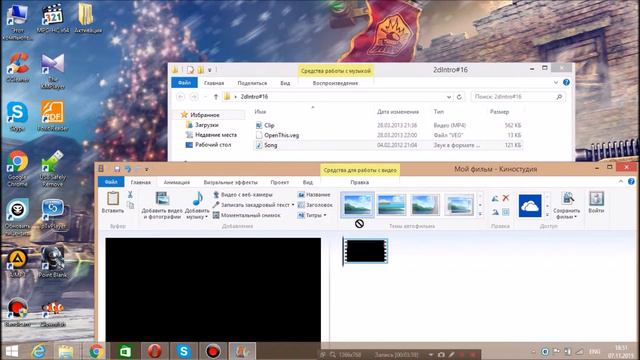Switch to Visual effects tab
The width and height of the screenshot is (640, 360).
(231, 182)
